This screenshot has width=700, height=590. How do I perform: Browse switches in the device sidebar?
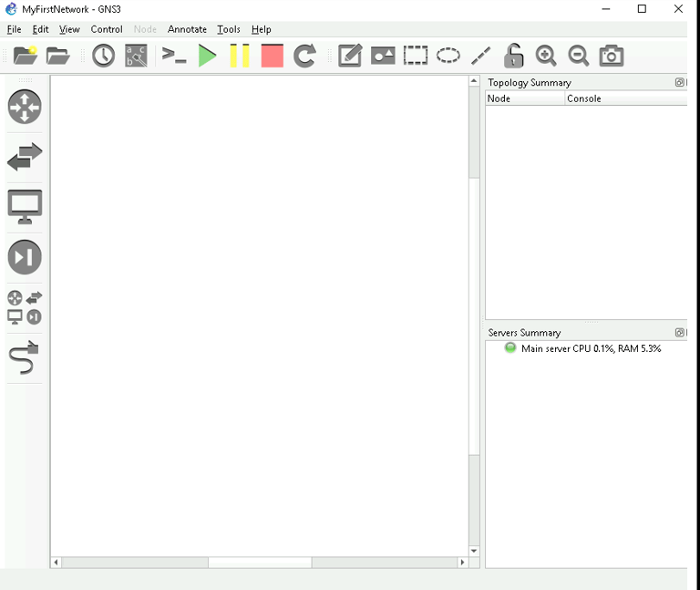[x=25, y=157]
